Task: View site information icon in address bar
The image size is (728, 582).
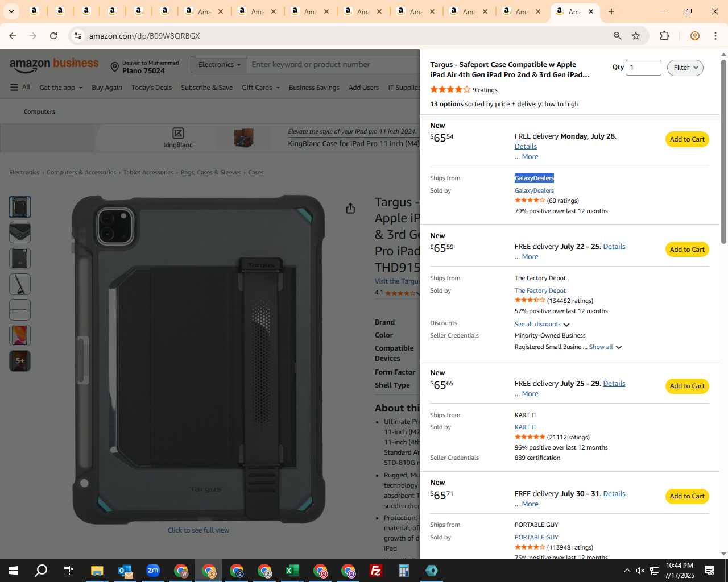Action: click(x=78, y=36)
